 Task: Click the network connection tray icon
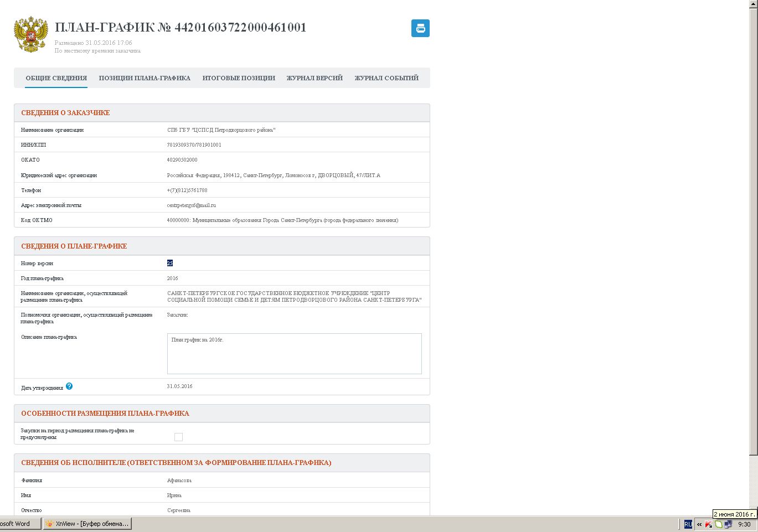728,524
